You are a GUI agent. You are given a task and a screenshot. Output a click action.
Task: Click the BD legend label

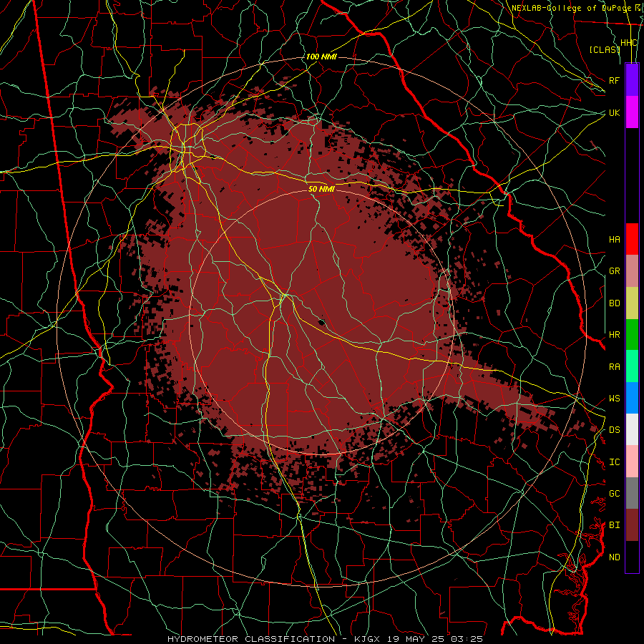click(x=614, y=303)
